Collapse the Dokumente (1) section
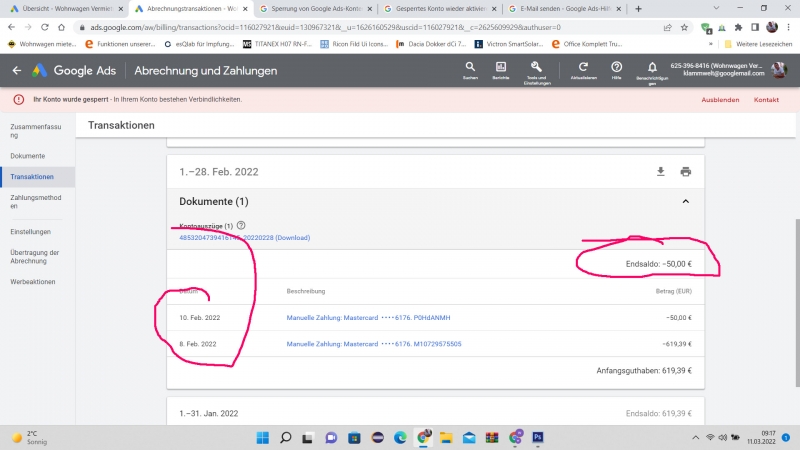 click(686, 201)
